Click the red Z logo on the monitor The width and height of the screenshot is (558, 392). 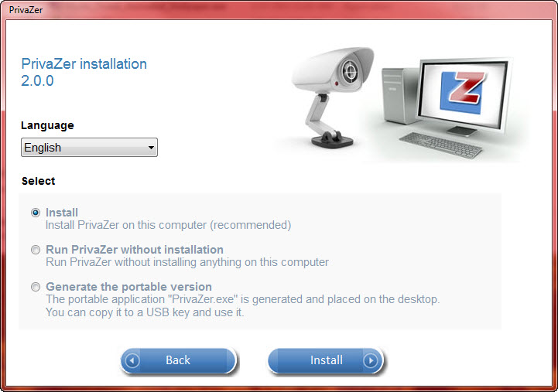[467, 87]
